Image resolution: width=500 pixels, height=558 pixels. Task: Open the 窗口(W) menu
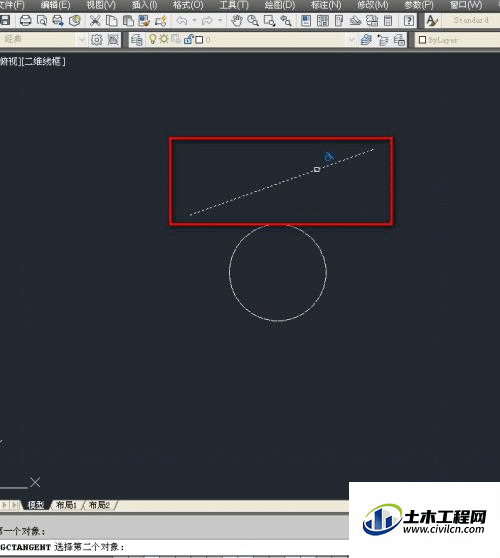(x=466, y=5)
